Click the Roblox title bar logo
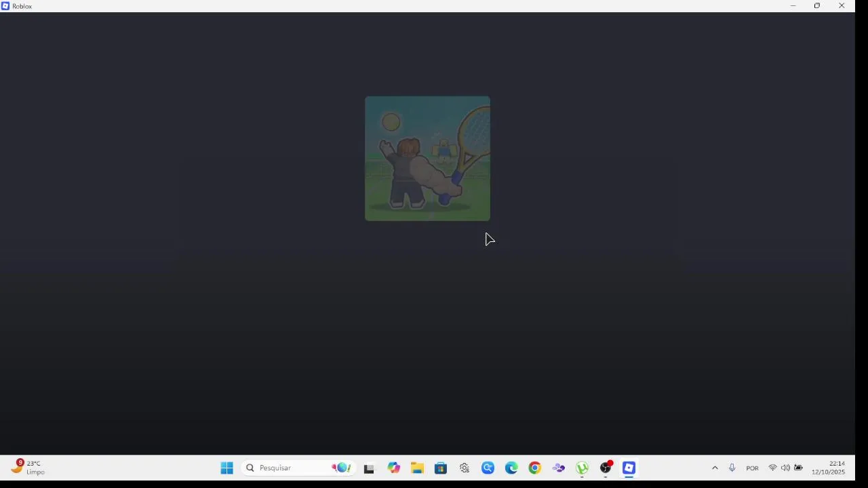The width and height of the screenshot is (868, 488). [x=5, y=6]
